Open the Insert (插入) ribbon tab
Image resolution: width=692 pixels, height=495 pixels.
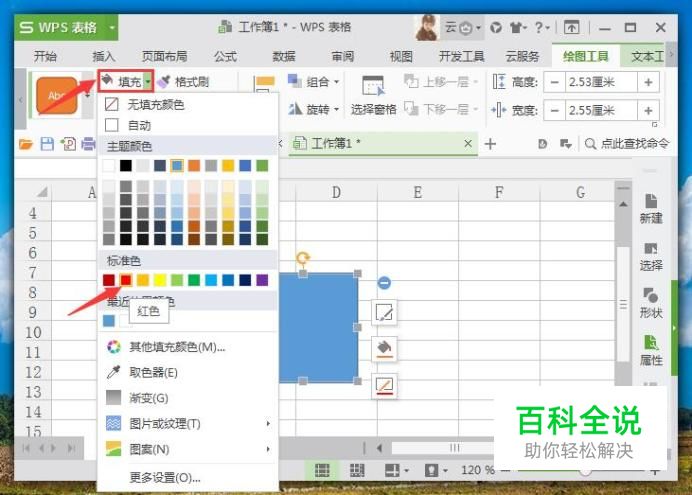point(104,56)
